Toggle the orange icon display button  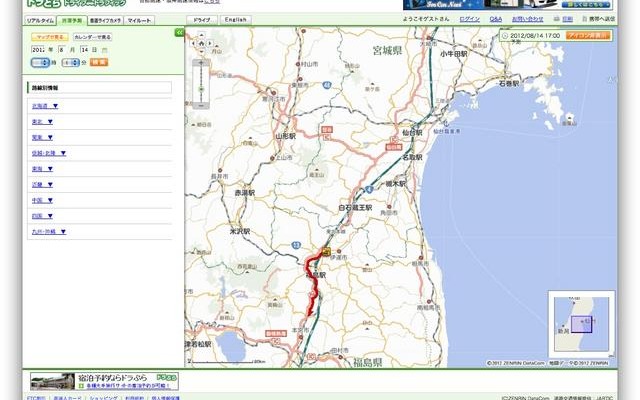point(589,35)
